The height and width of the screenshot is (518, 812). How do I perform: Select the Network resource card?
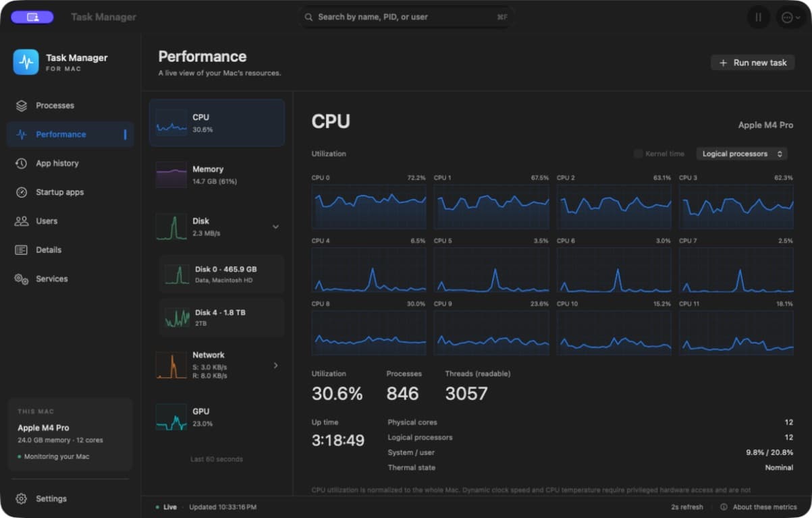click(217, 365)
